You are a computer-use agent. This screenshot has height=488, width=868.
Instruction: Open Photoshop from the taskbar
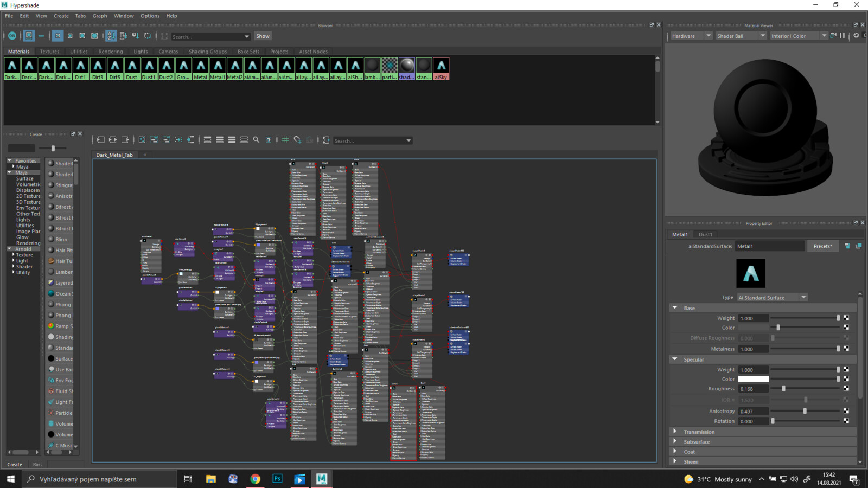point(277,479)
